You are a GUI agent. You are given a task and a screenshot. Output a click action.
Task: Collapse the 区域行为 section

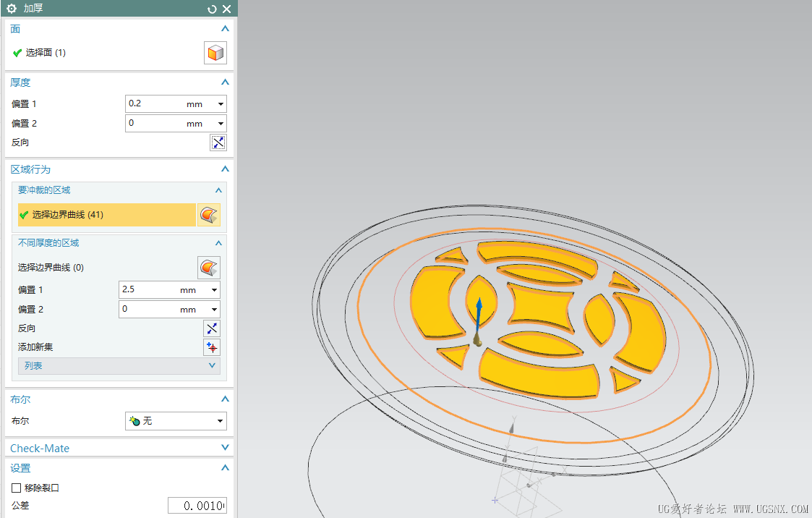point(225,169)
